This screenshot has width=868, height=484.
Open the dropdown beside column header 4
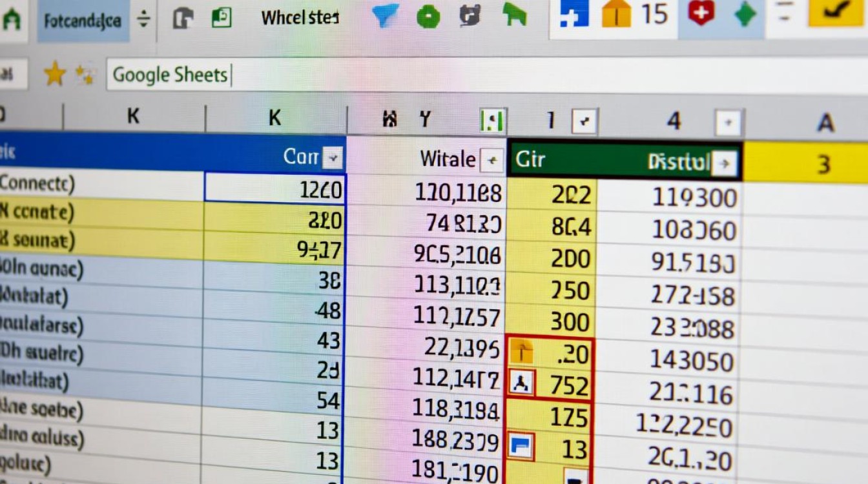point(728,122)
